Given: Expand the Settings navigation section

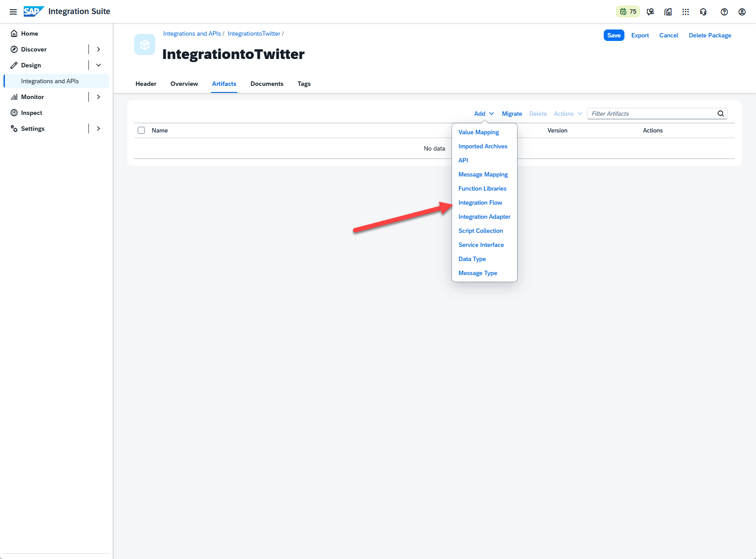Looking at the screenshot, I should [99, 129].
